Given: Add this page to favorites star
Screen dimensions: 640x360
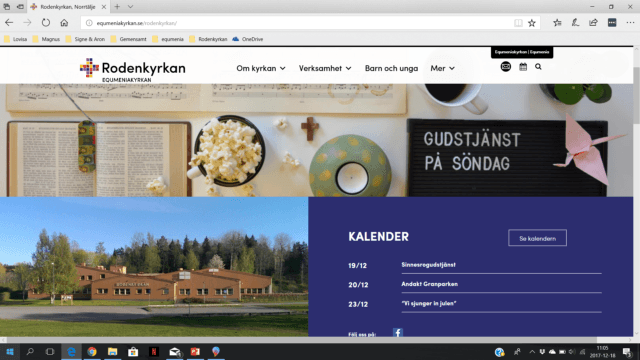Looking at the screenshot, I should pos(531,23).
